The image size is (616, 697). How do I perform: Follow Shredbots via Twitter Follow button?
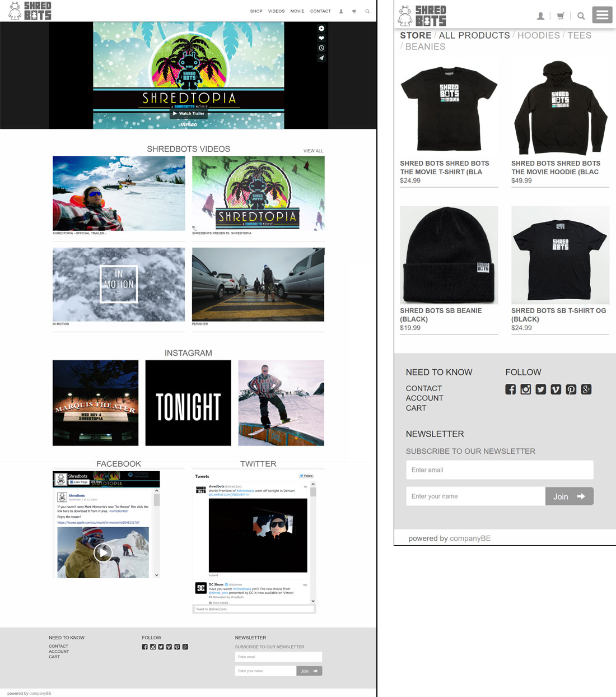pyautogui.click(x=306, y=476)
